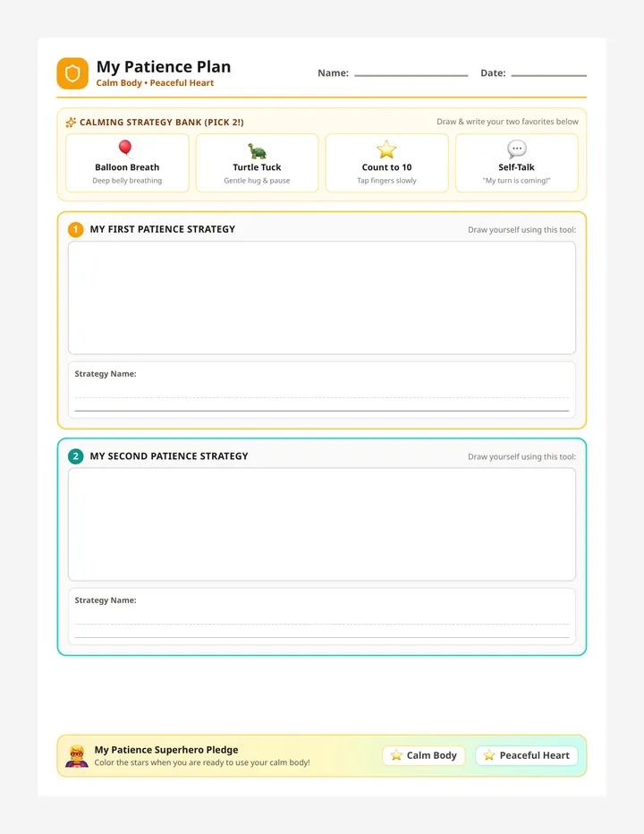Select the Self-Talk strategy card

[516, 163]
